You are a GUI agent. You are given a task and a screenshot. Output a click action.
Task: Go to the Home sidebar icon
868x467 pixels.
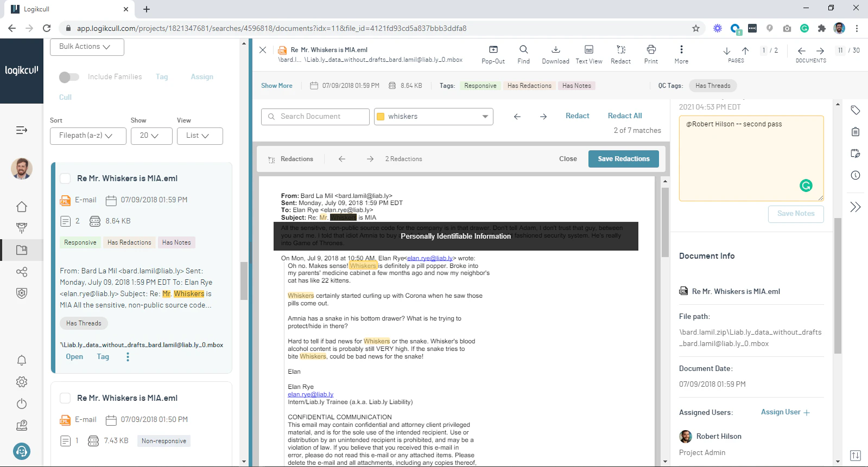point(22,207)
